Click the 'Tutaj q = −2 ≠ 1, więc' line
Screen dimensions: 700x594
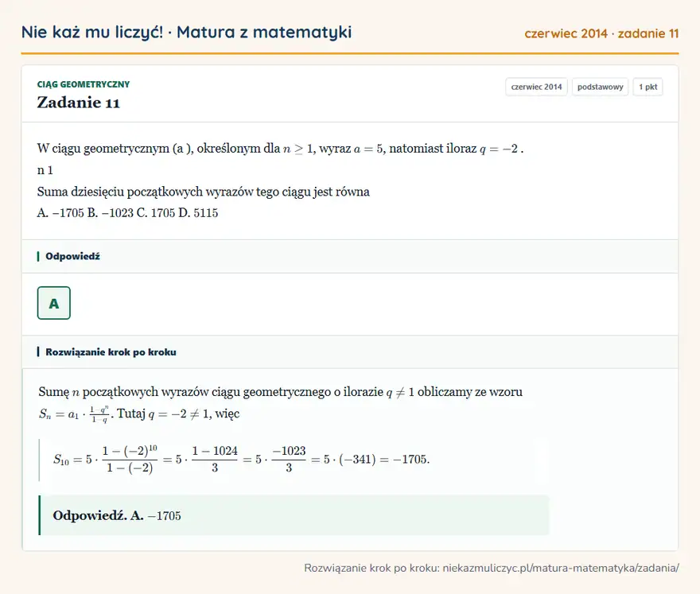point(178,414)
